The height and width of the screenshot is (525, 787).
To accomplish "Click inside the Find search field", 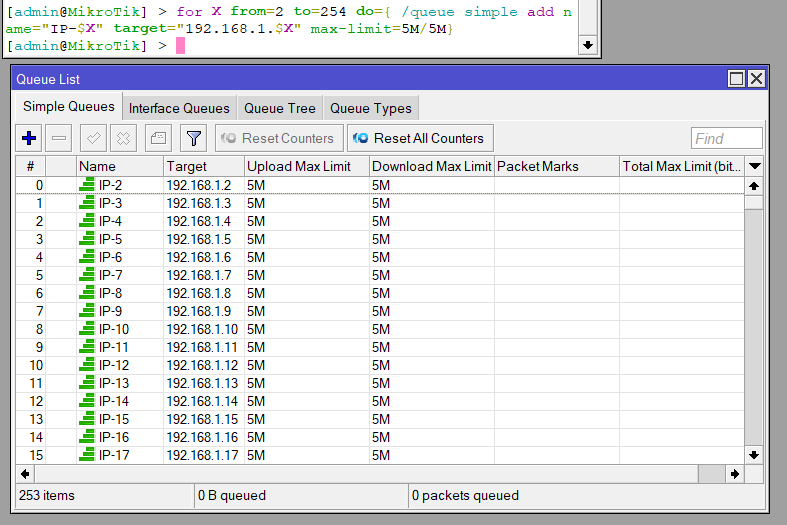I will [x=726, y=139].
